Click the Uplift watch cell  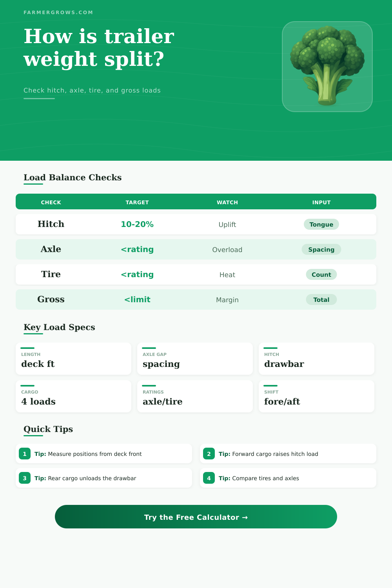coord(227,225)
